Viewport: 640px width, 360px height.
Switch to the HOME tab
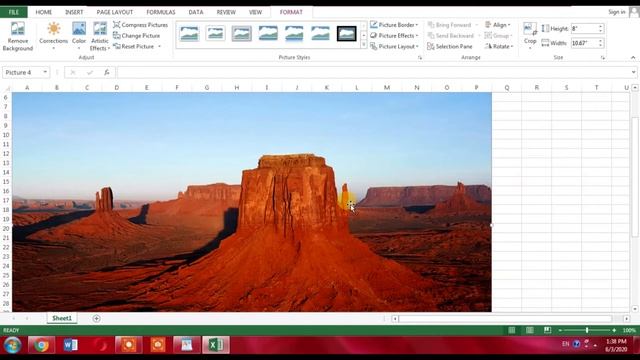coord(44,12)
